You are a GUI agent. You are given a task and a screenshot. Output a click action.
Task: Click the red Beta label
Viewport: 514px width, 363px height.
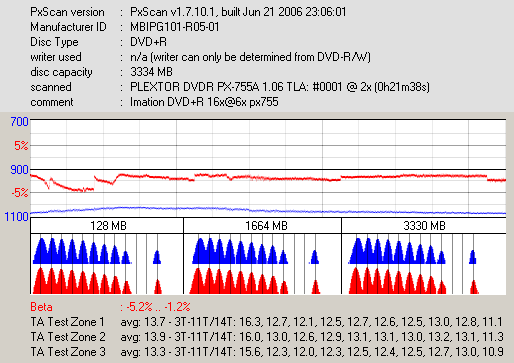41,307
